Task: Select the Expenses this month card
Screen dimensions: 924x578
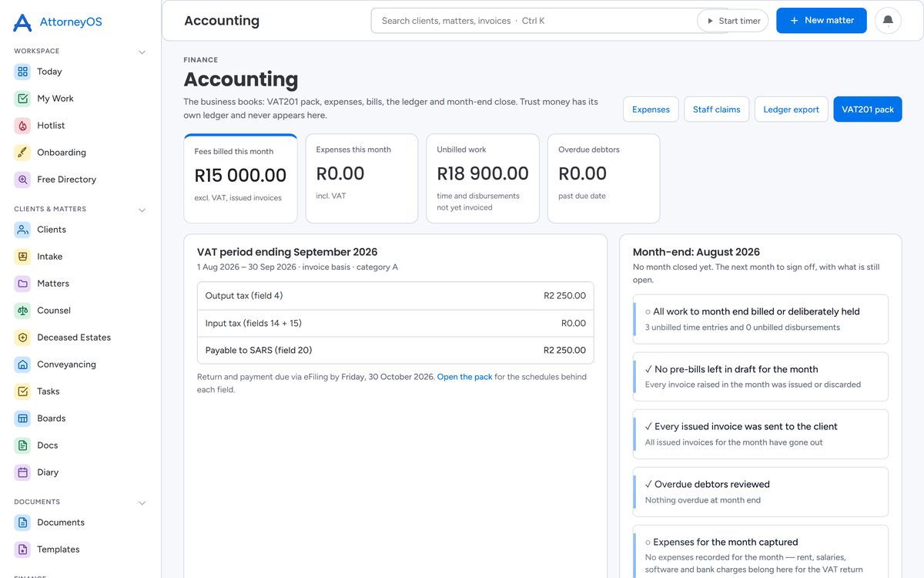Action: coord(362,179)
